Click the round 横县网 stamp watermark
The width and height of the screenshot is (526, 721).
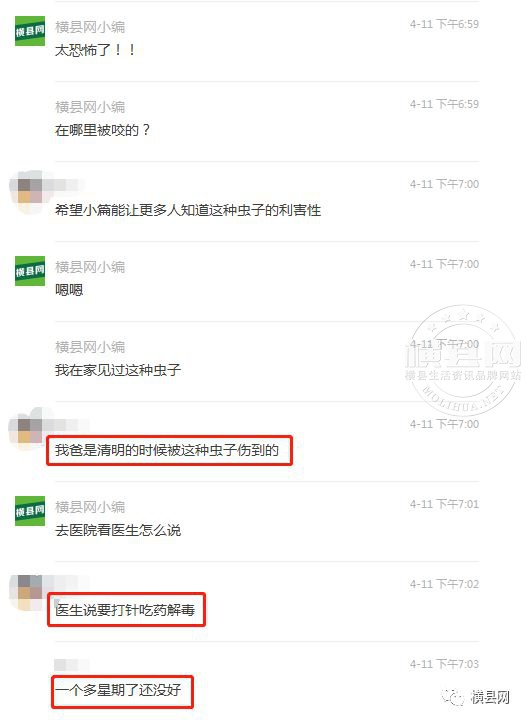click(463, 361)
